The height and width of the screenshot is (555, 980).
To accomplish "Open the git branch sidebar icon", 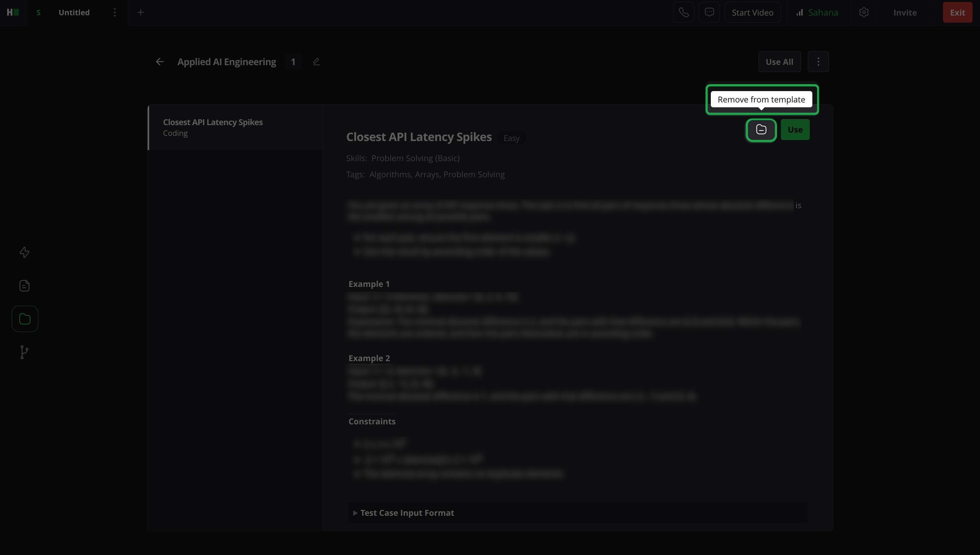I will point(24,352).
